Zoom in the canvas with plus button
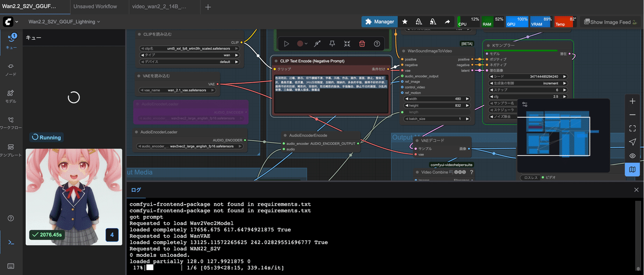644x275 pixels. (633, 101)
